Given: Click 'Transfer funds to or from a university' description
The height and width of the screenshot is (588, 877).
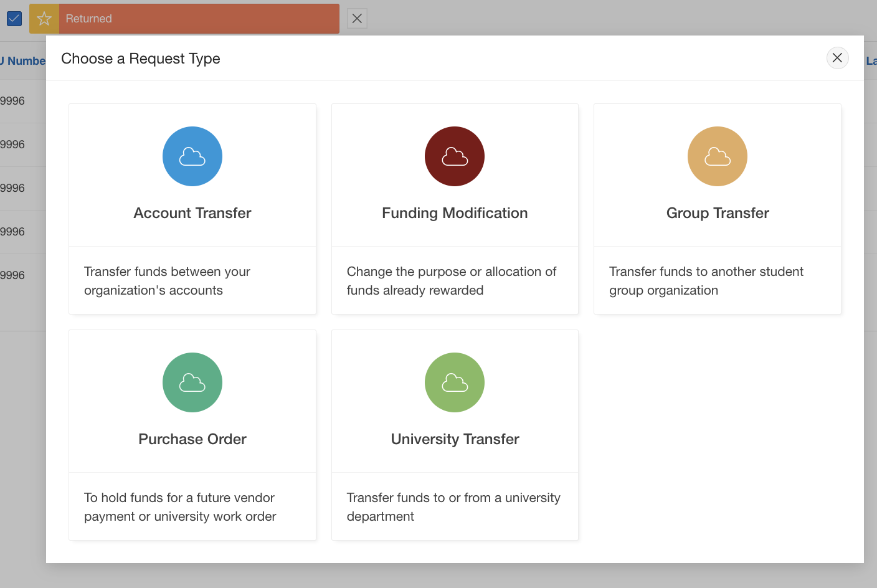Looking at the screenshot, I should [x=453, y=507].
